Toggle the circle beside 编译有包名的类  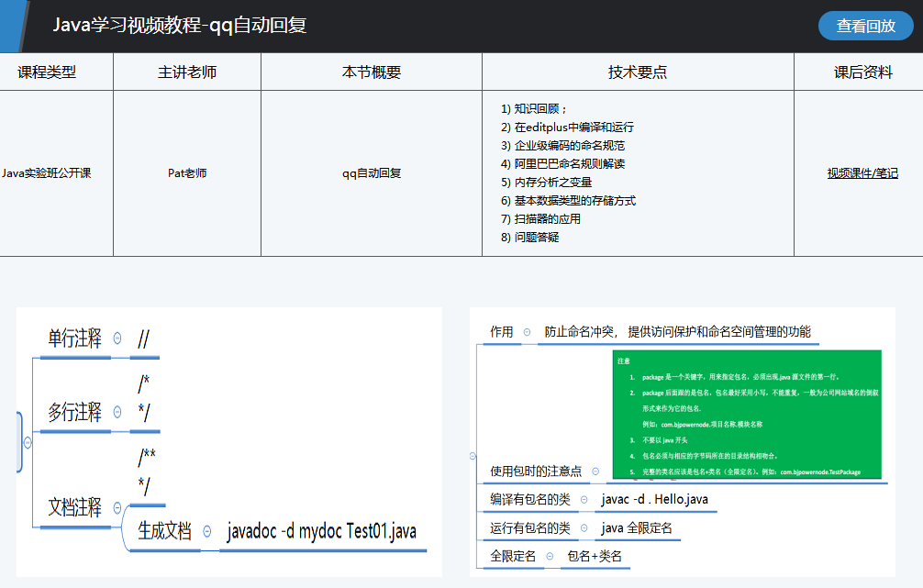(584, 500)
